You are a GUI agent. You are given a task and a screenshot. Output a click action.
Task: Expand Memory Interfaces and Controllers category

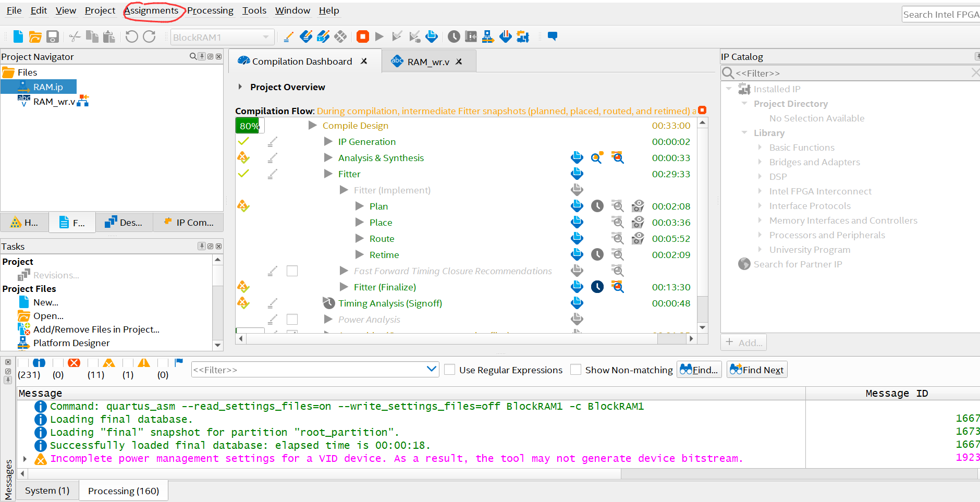tap(759, 221)
